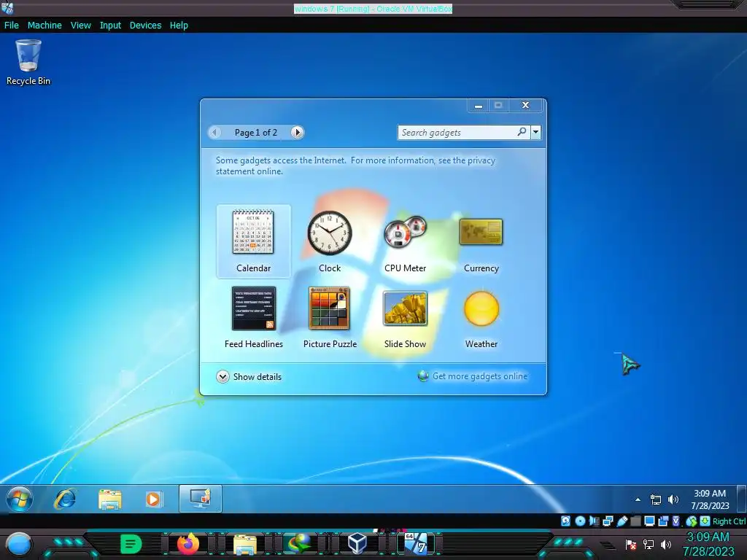This screenshot has height=560, width=747.
Task: Launch Firefox from host taskbar
Action: (187, 544)
